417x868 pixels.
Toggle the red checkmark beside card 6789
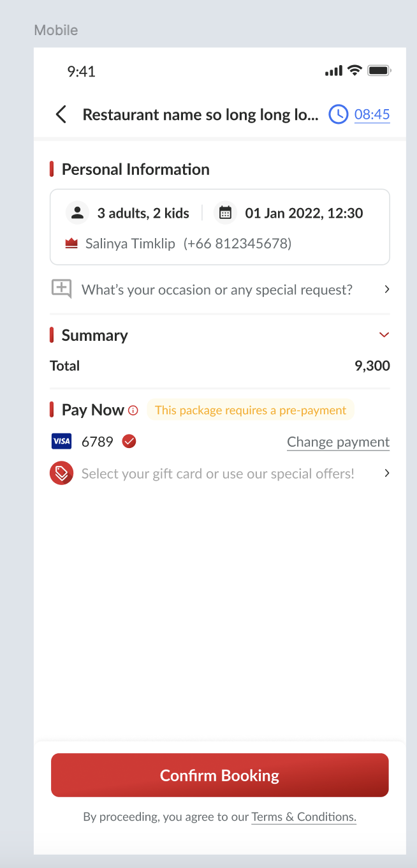point(129,441)
